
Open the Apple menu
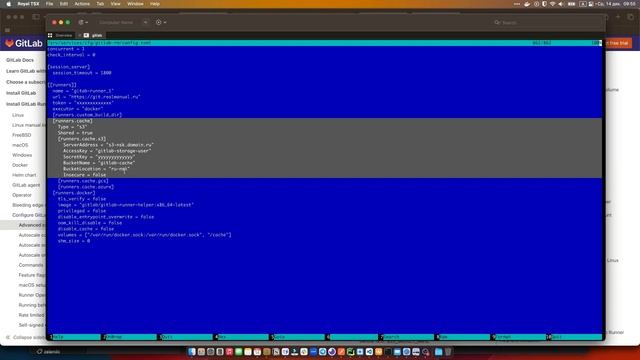click(8, 4)
